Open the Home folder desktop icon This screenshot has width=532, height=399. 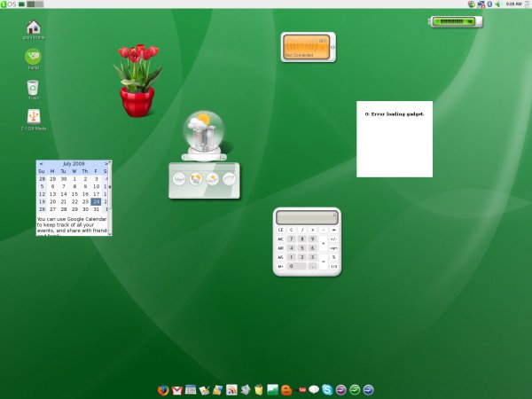point(34,27)
